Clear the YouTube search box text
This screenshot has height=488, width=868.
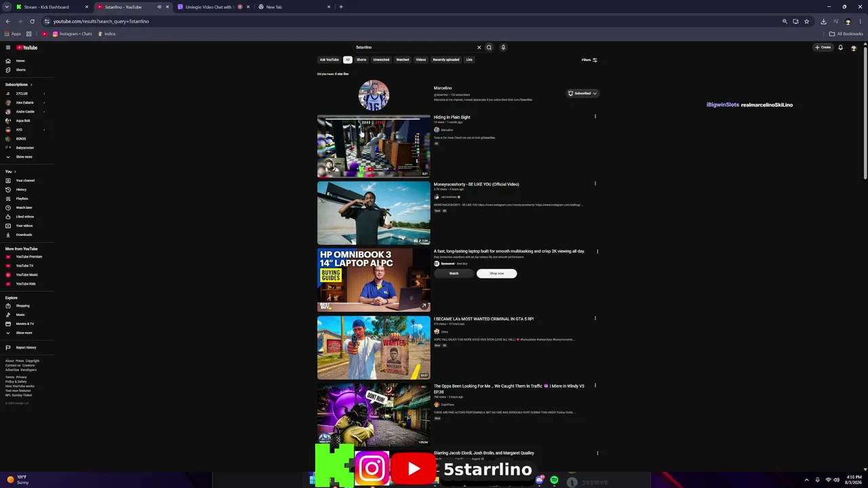pos(479,47)
